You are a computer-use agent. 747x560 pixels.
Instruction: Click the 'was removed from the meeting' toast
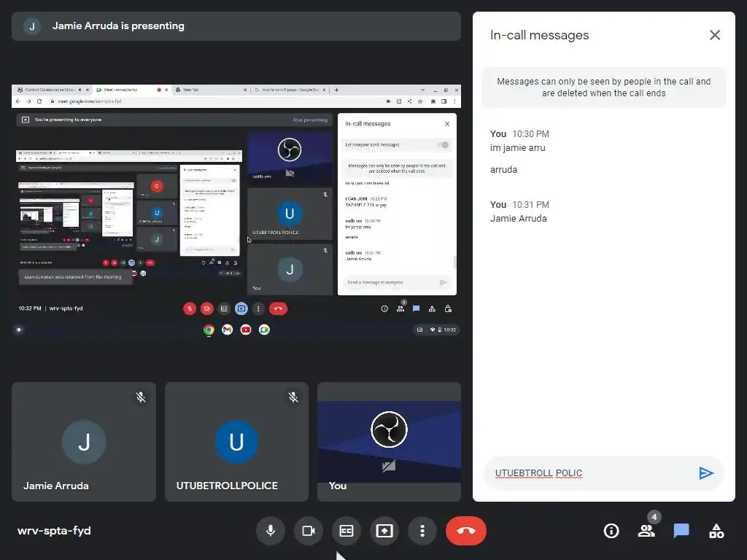pyautogui.click(x=75, y=276)
